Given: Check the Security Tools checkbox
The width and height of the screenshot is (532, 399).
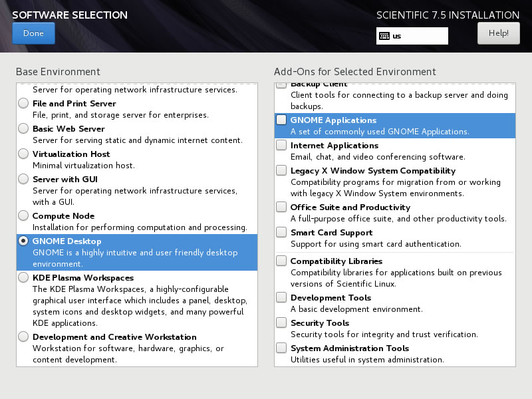Looking at the screenshot, I should click(281, 323).
